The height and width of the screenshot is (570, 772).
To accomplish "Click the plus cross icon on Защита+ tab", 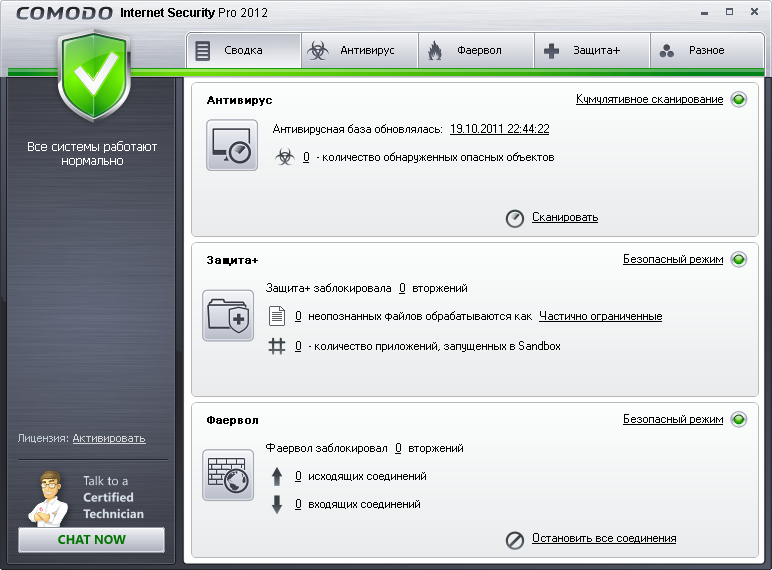I will [551, 51].
